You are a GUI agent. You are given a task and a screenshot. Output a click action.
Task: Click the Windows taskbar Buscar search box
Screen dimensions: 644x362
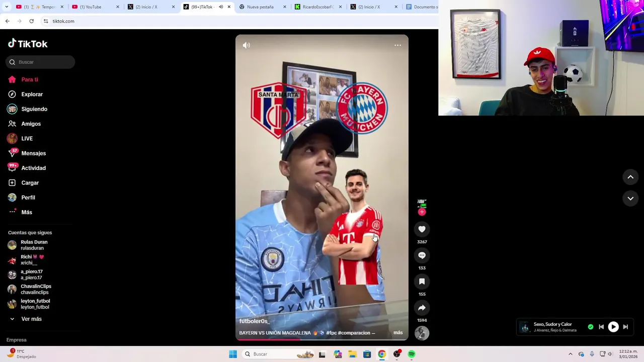278,354
